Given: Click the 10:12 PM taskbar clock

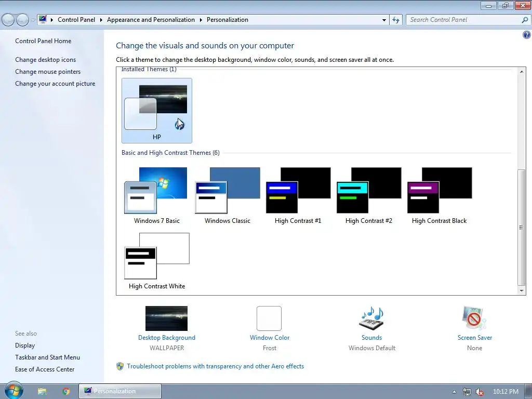Looking at the screenshot, I should pyautogui.click(x=506, y=392).
